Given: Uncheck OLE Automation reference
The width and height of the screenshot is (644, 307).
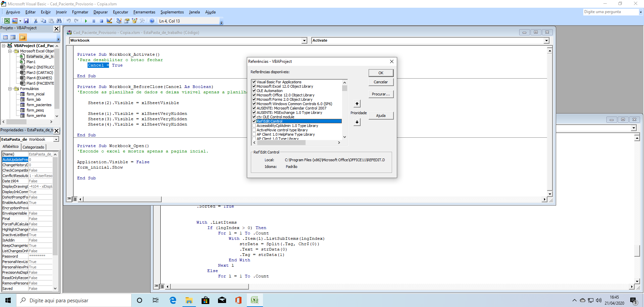Looking at the screenshot, I should point(254,91).
